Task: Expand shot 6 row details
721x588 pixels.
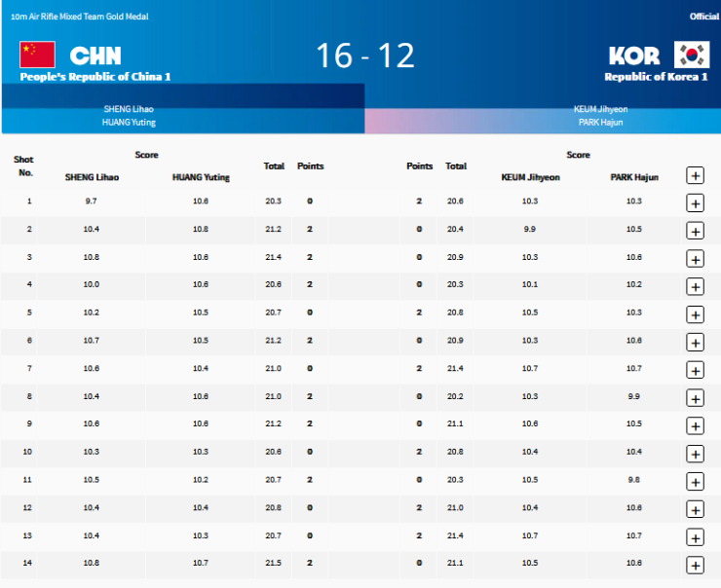Action: coord(695,343)
